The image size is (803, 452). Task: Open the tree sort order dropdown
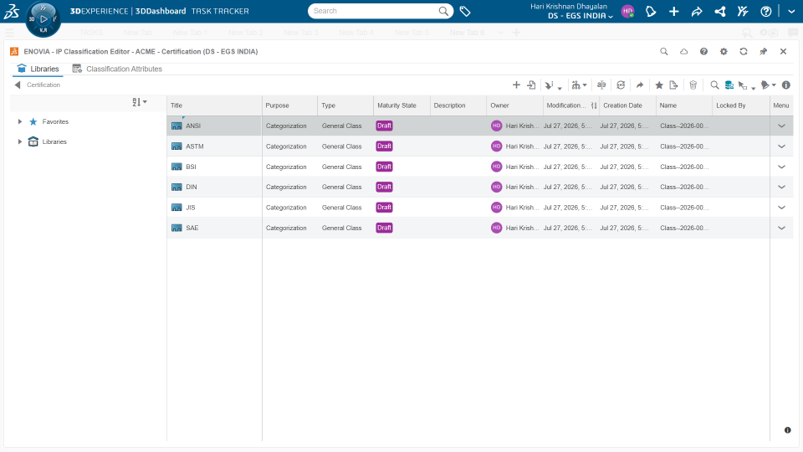[139, 102]
